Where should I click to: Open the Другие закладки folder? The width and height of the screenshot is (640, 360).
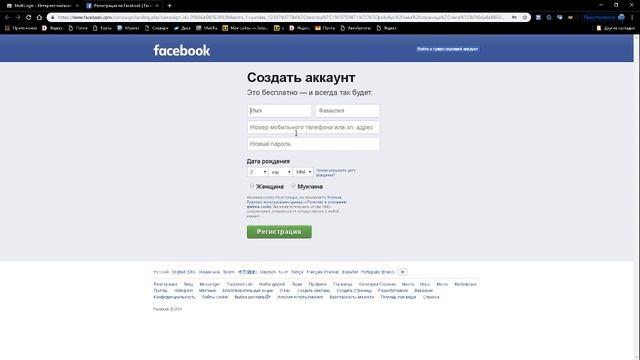(616, 28)
